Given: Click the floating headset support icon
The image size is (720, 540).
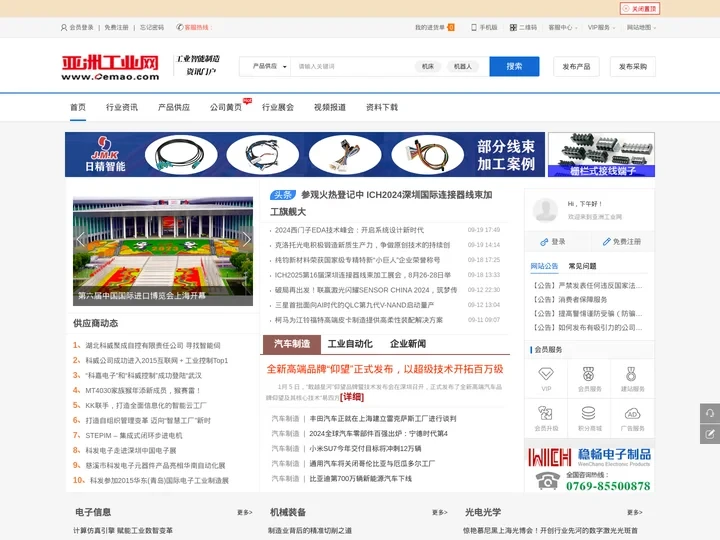Looking at the screenshot, I should pos(710,413).
